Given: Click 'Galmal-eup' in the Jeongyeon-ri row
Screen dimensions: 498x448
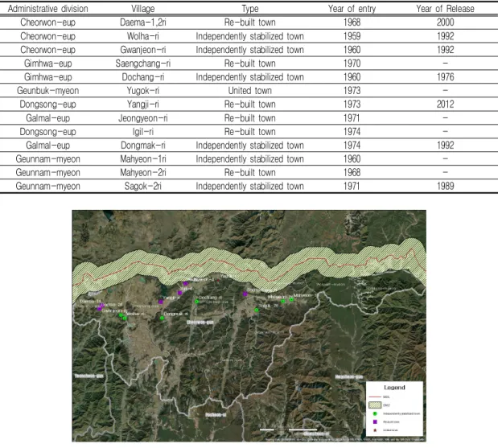Looking at the screenshot, I should [48, 118].
